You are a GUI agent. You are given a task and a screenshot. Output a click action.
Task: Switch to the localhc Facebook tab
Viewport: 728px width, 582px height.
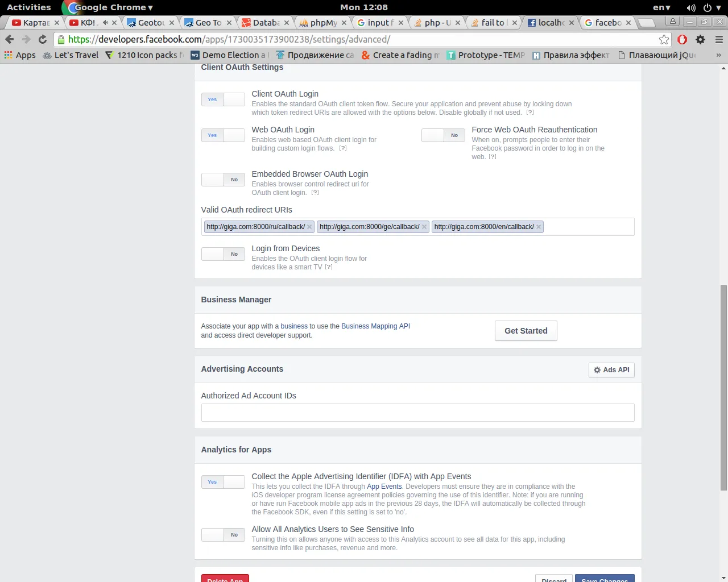click(x=551, y=23)
